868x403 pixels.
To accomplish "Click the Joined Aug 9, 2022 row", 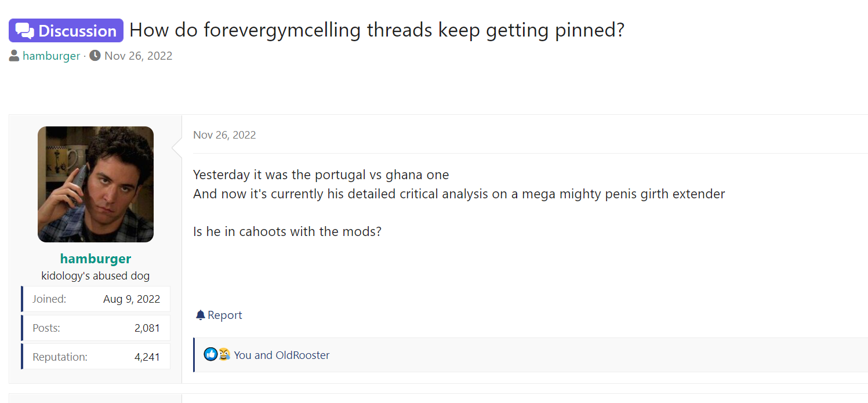I will (x=96, y=299).
